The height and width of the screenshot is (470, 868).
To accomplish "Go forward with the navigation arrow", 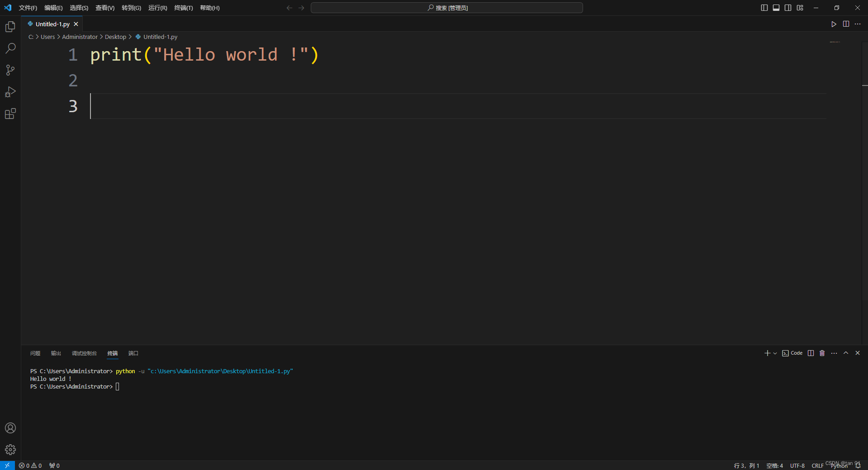I will (x=301, y=8).
